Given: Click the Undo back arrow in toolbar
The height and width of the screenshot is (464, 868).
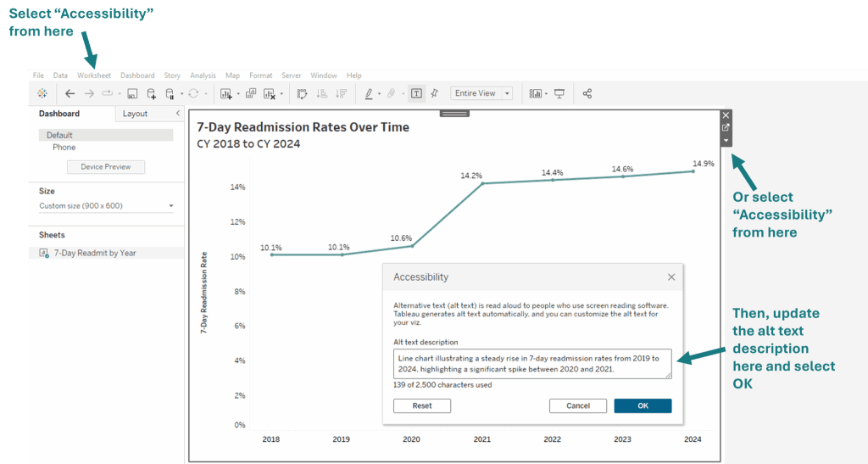Looking at the screenshot, I should 70,93.
